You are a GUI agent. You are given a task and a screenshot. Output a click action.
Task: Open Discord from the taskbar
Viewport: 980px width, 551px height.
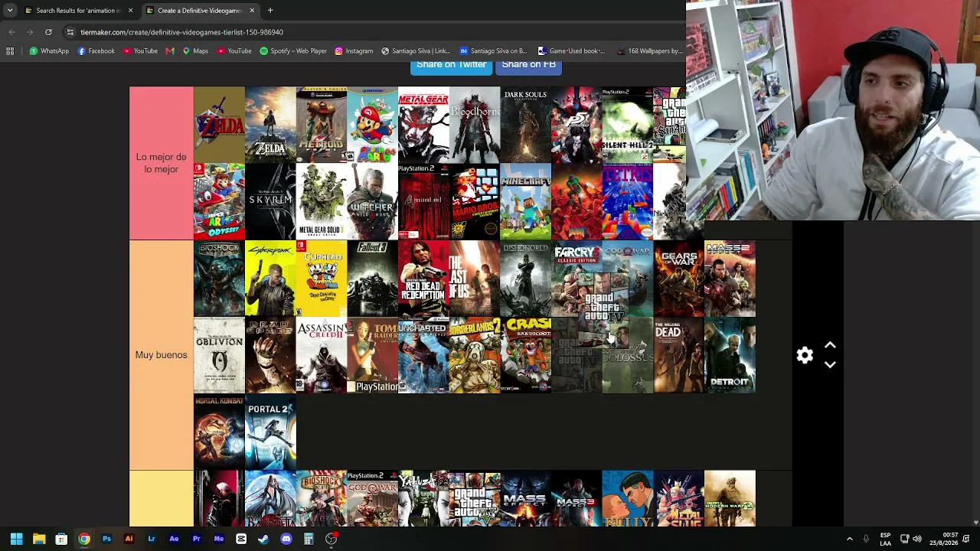tap(286, 539)
